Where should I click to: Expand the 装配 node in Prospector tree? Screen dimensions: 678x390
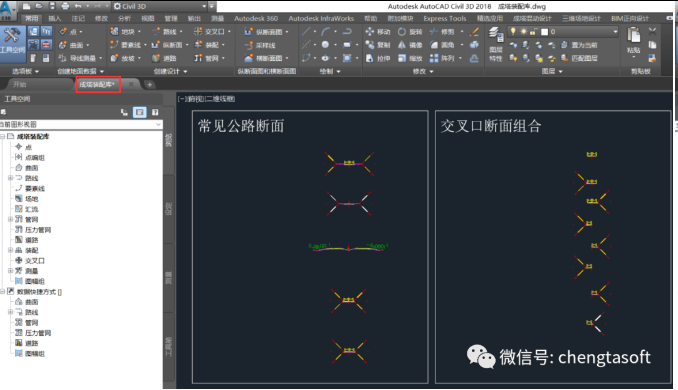point(10,250)
